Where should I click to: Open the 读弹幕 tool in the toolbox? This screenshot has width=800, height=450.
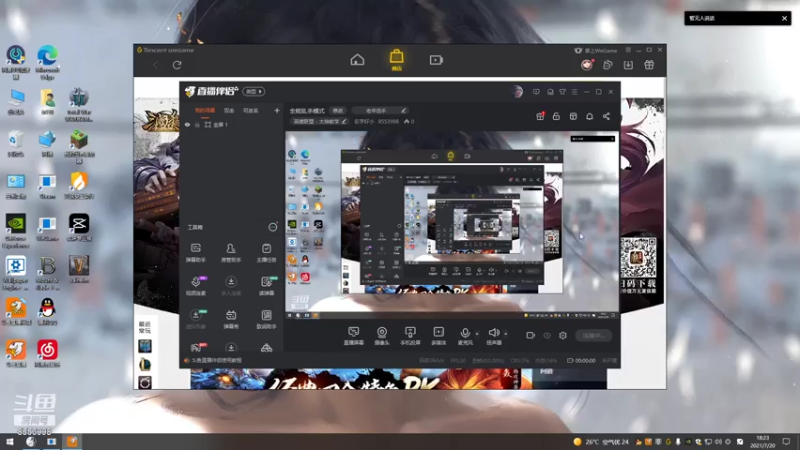(x=266, y=286)
